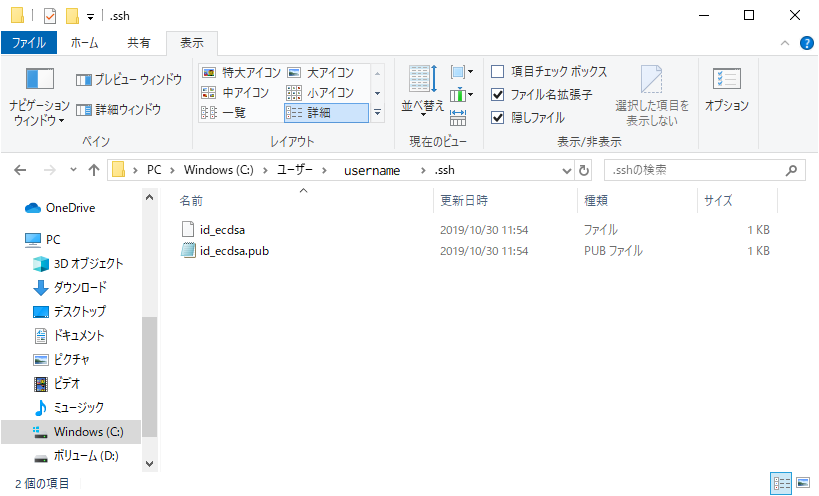Enable item check boxes (項目チェックボックス)
819x496 pixels.
(498, 72)
